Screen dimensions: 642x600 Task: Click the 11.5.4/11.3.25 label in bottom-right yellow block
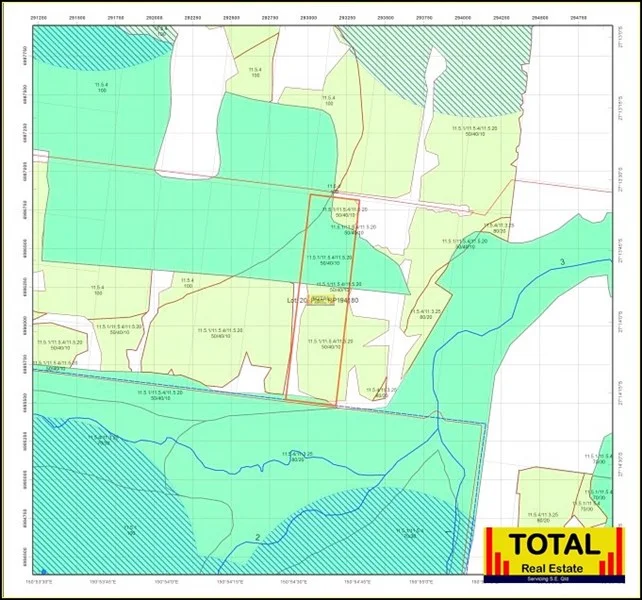tap(544, 518)
